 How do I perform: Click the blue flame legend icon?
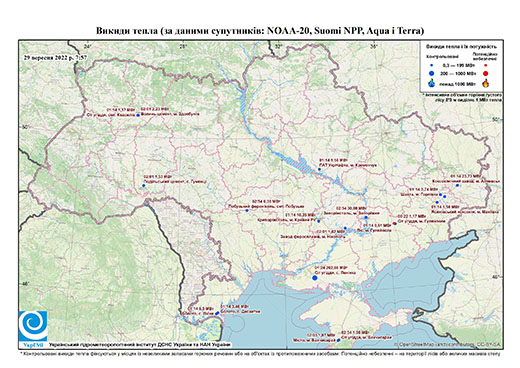point(432,83)
